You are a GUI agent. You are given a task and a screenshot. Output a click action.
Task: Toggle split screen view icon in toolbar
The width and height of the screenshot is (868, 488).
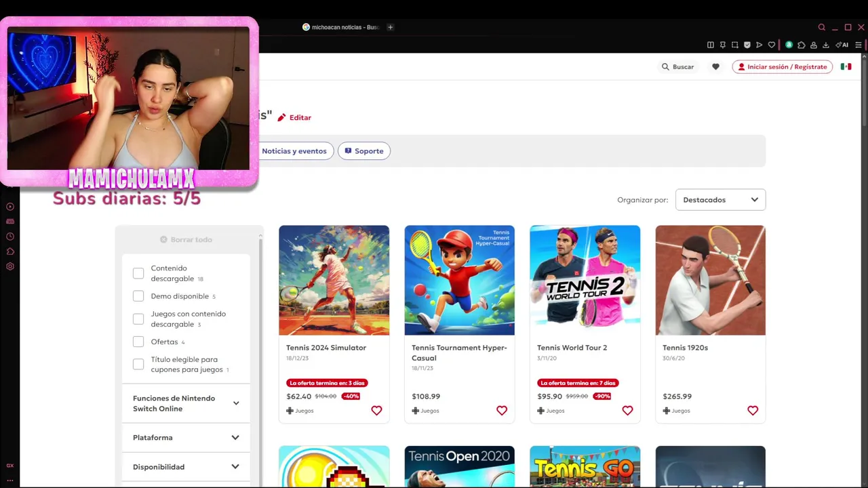[710, 45]
